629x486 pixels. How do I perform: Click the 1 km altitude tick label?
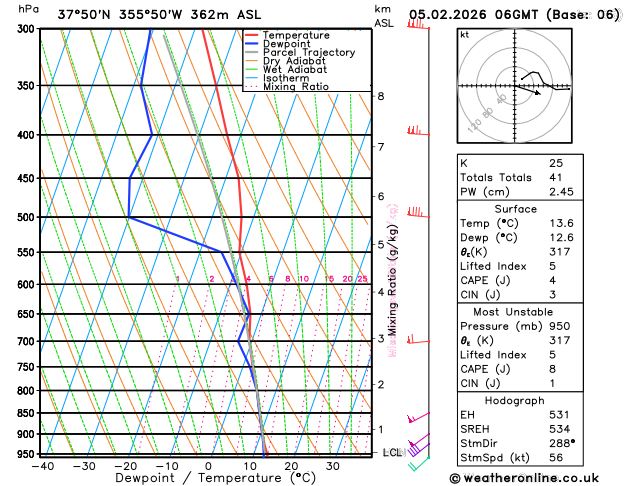click(381, 429)
